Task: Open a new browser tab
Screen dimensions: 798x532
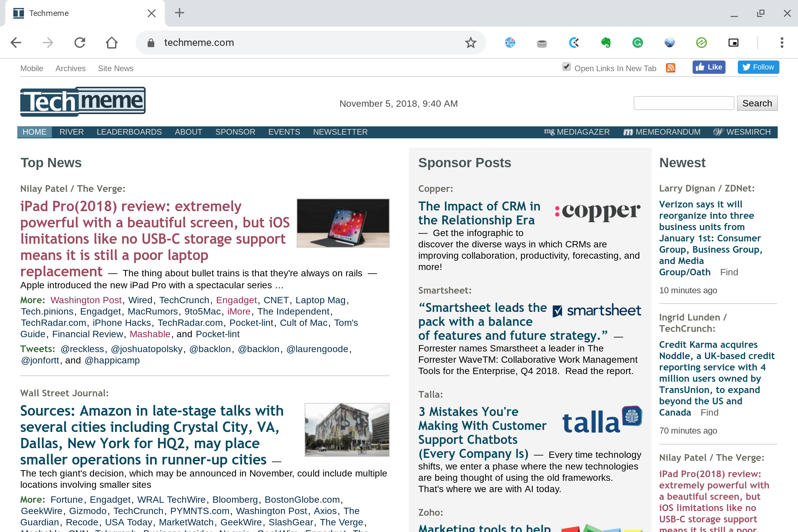Action: coord(180,13)
